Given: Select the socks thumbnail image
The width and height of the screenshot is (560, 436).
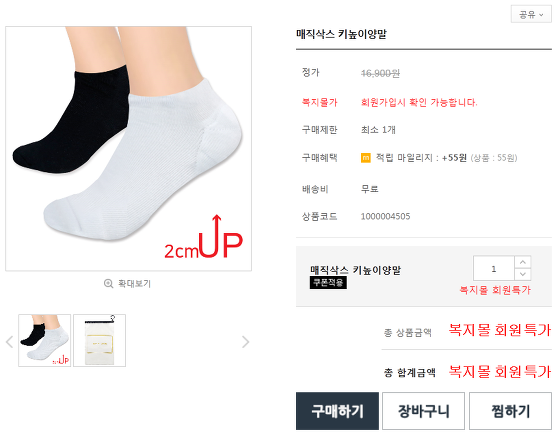Looking at the screenshot, I should click(x=45, y=340).
